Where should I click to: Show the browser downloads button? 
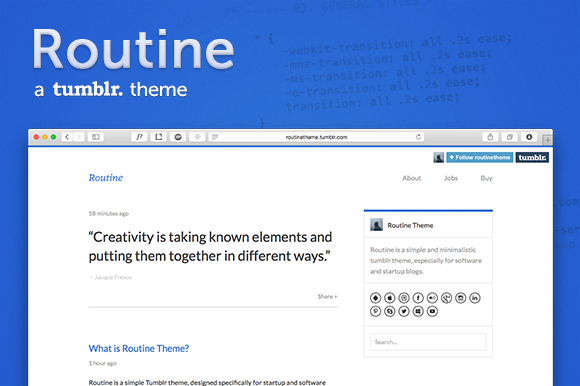[x=529, y=137]
